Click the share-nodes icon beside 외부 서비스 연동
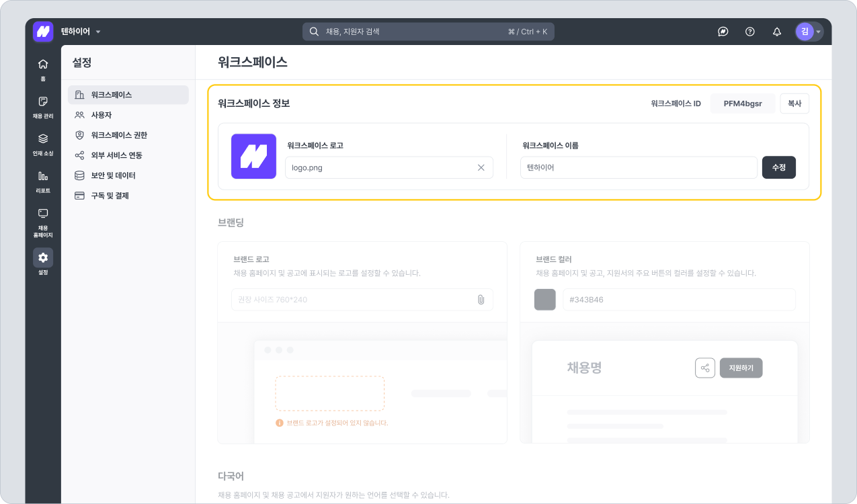Screen dimensions: 857x504 (x=79, y=155)
